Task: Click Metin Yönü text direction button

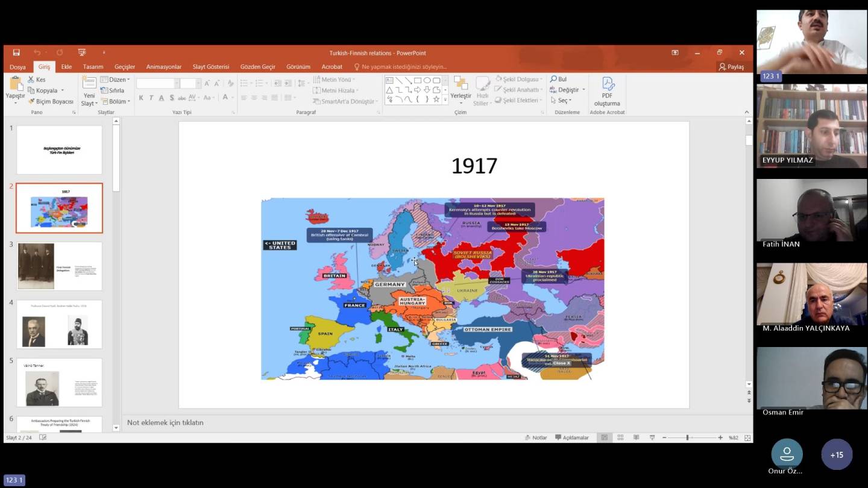Action: click(333, 80)
